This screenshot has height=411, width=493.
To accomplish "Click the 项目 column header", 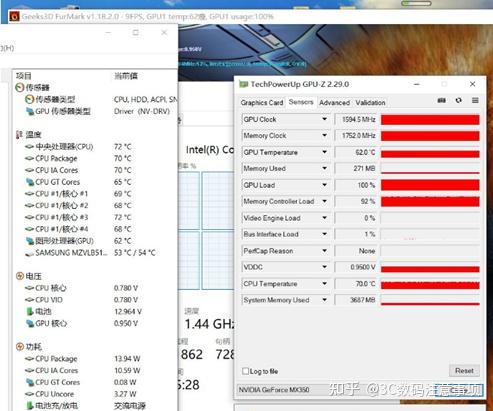I will point(23,76).
